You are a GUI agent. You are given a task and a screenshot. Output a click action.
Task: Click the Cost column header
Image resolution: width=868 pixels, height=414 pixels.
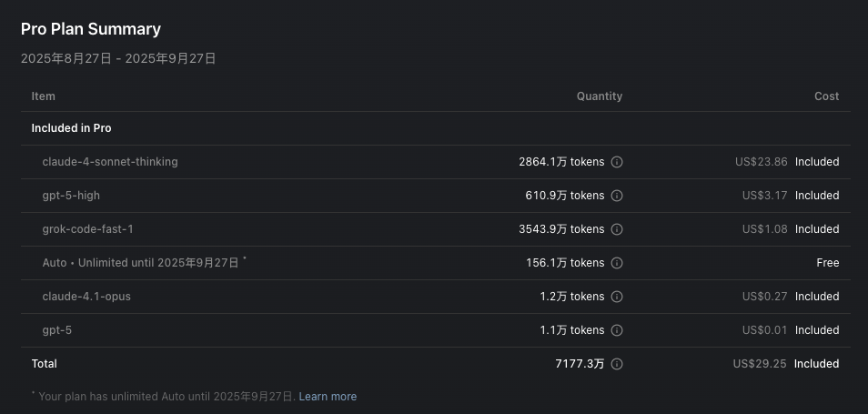(x=826, y=96)
